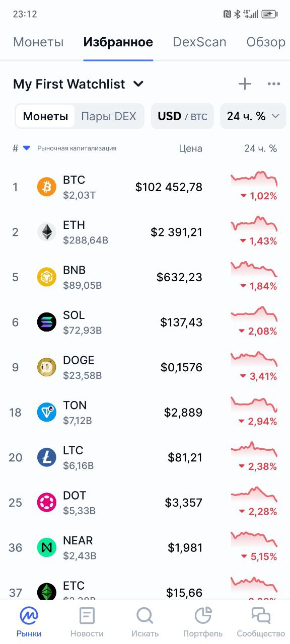Screen dimensions: 290x644
Task: Tap the Dogecoin logo icon
Action: click(47, 367)
